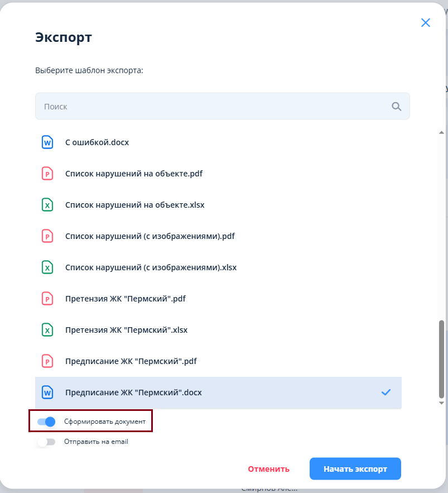The width and height of the screenshot is (448, 493).
Task: Focus the Поиск search input field
Action: tap(223, 106)
